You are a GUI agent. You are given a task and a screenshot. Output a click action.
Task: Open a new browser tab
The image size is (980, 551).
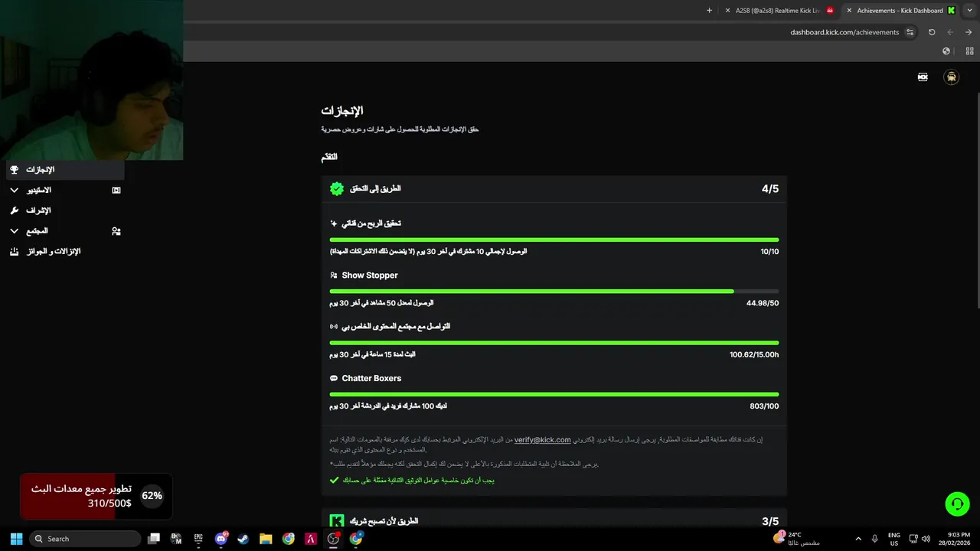(709, 11)
